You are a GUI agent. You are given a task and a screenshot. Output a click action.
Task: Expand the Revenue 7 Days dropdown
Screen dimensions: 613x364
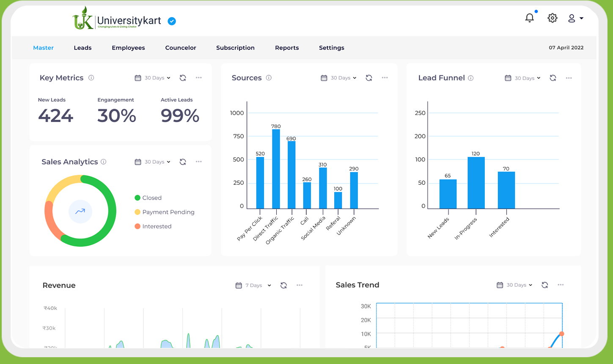[x=258, y=285]
